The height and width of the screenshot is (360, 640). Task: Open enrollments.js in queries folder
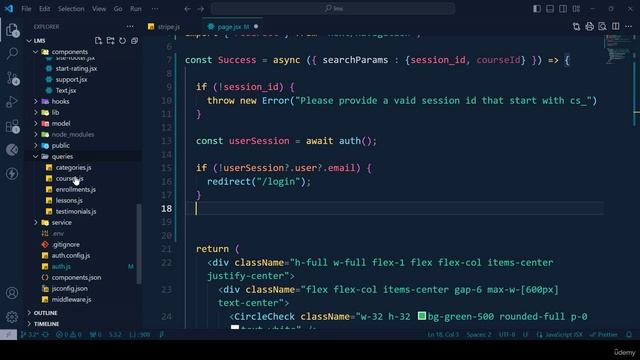(76, 189)
